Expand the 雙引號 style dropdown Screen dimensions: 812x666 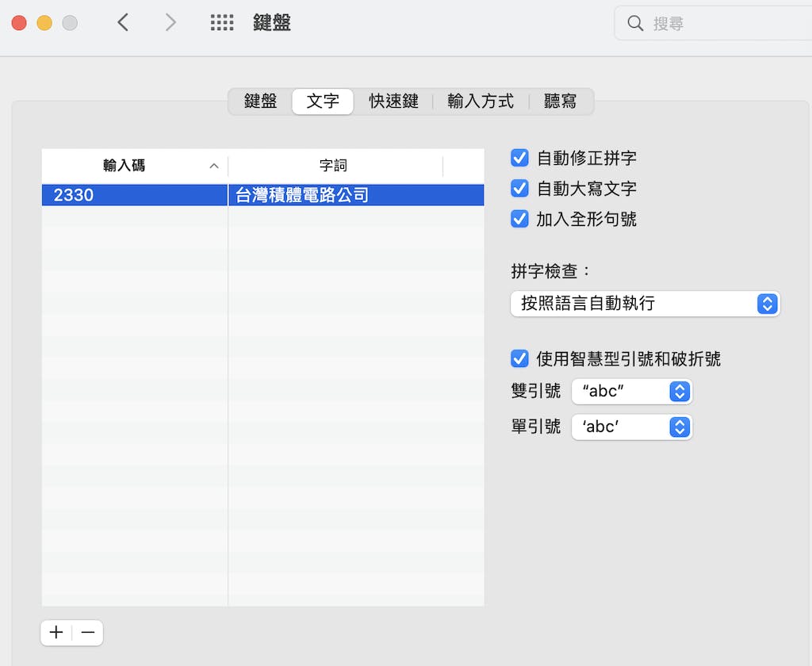[x=631, y=391]
